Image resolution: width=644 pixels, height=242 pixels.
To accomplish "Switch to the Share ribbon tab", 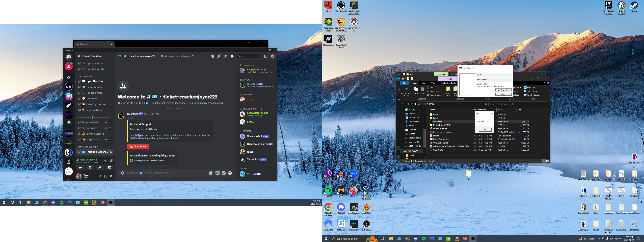I will (x=424, y=83).
